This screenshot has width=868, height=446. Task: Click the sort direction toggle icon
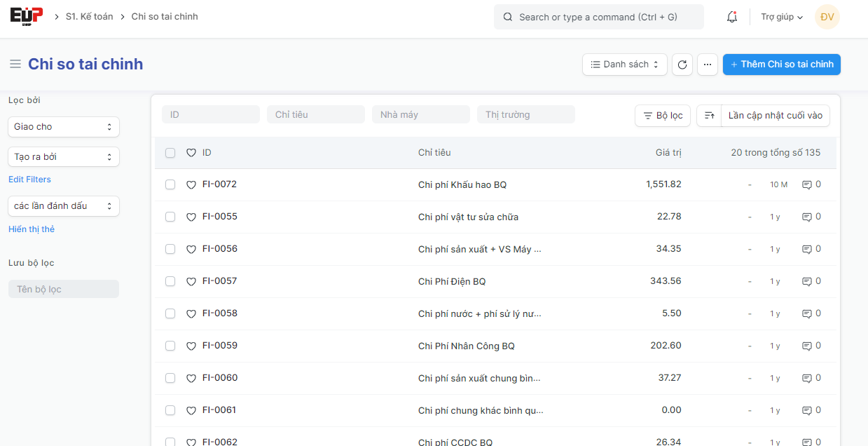[x=709, y=116]
